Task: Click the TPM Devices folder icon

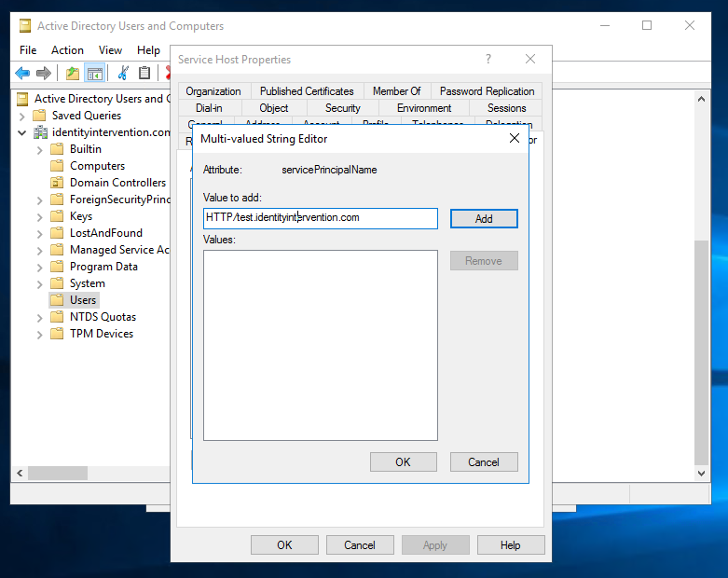Action: [x=57, y=334]
